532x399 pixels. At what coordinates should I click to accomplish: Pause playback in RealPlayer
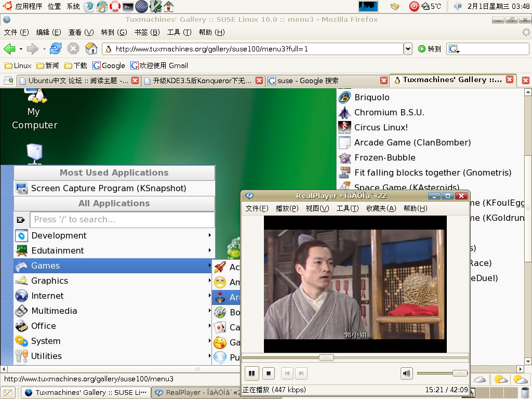[252, 374]
